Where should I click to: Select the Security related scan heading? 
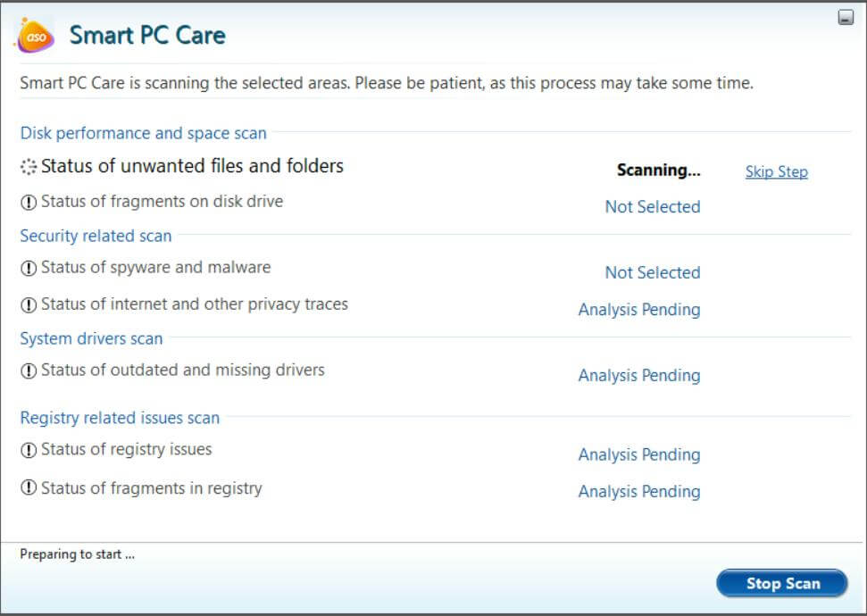coord(96,236)
